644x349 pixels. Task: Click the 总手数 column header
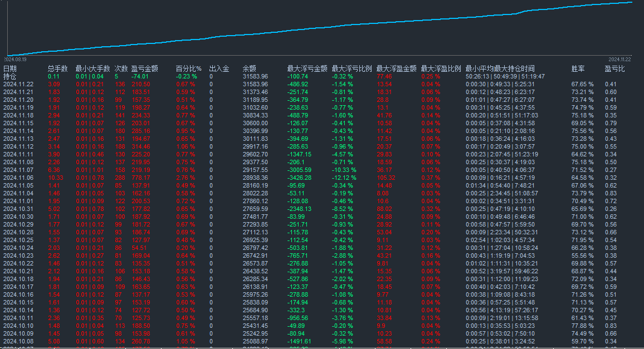(x=57, y=68)
